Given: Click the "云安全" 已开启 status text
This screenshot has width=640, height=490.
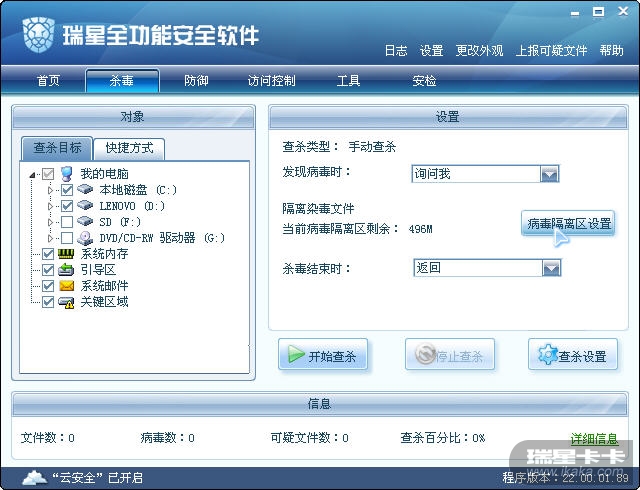Looking at the screenshot, I should pos(98,477).
